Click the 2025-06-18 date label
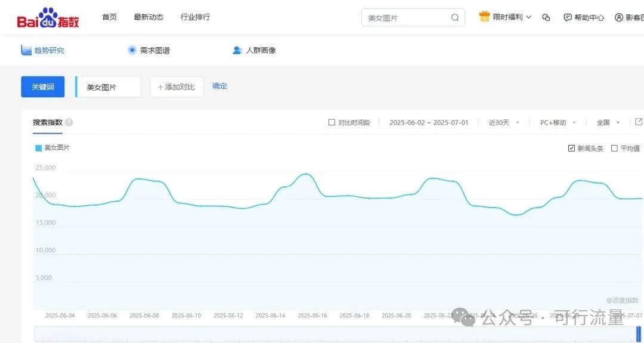 [354, 316]
